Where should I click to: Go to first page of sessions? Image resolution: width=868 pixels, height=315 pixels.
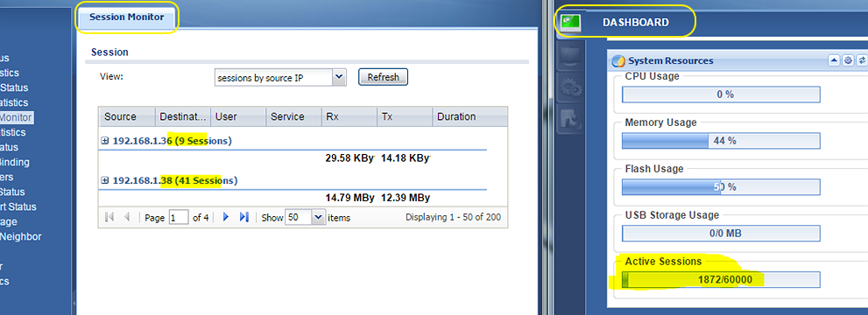click(109, 217)
